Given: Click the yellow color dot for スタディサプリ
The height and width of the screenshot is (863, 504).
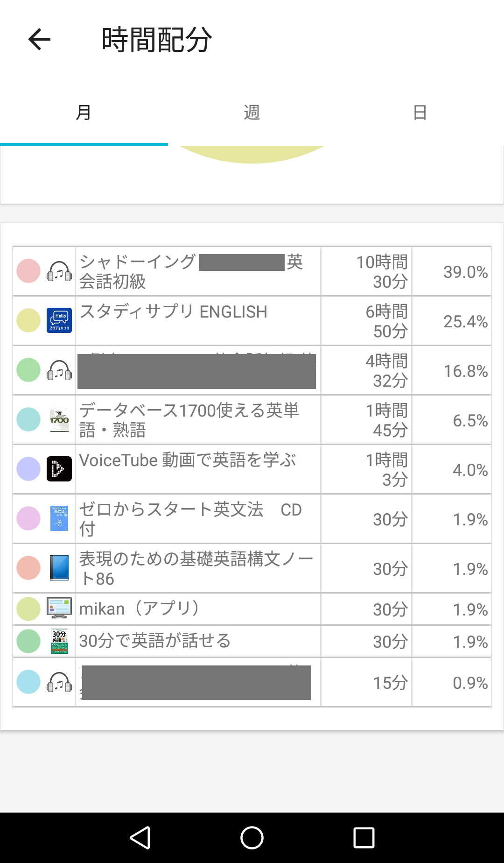Looking at the screenshot, I should pos(28,320).
